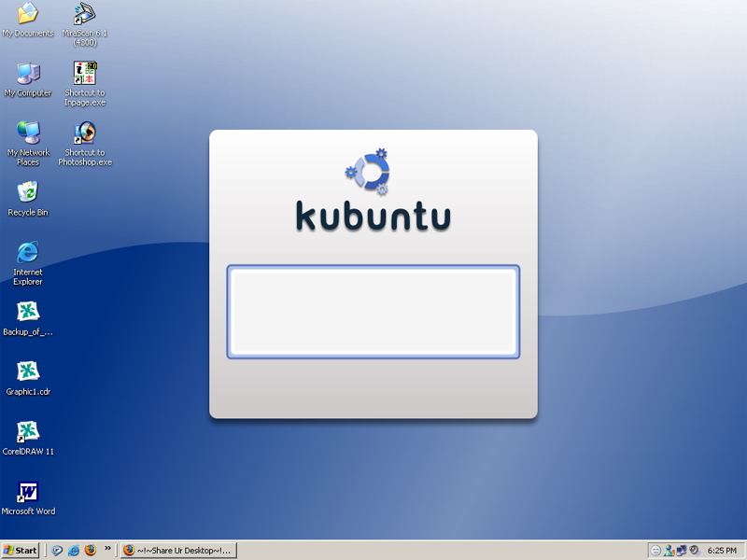Click the network computers tray icon
747x560 pixels.
682,551
